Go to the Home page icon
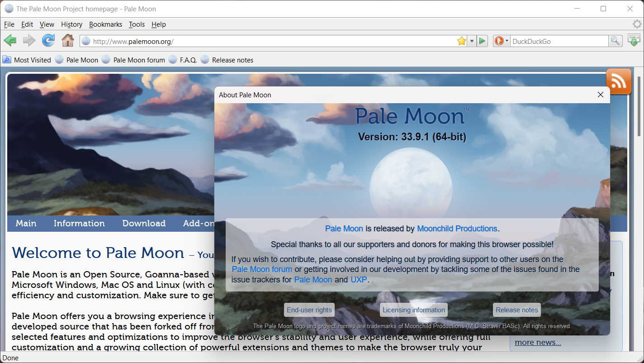Viewport: 644px width, 363px height. pyautogui.click(x=68, y=41)
